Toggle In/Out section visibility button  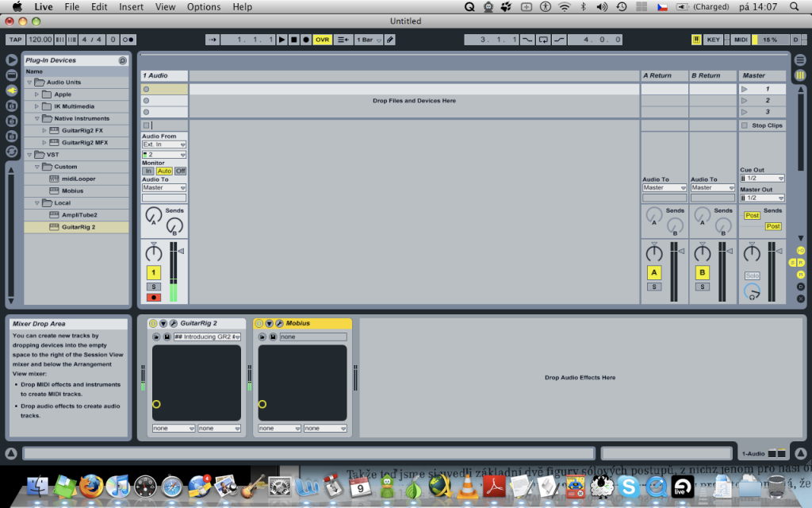pyautogui.click(x=801, y=251)
